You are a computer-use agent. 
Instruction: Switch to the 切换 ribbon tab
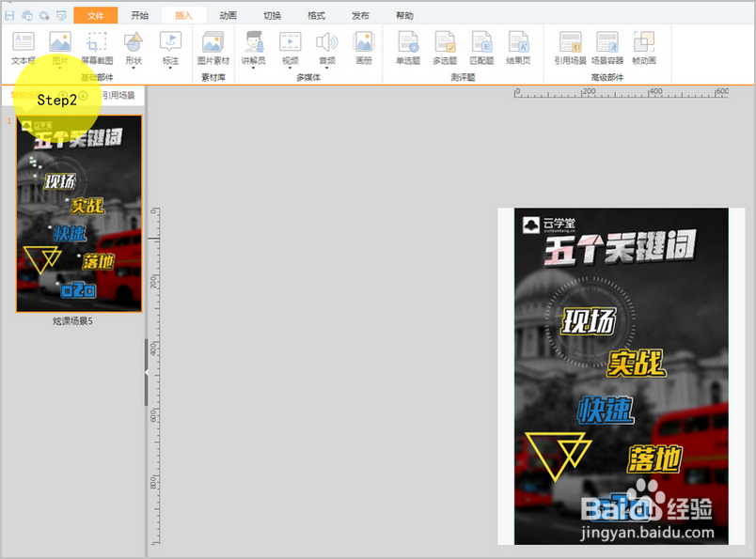pyautogui.click(x=273, y=15)
